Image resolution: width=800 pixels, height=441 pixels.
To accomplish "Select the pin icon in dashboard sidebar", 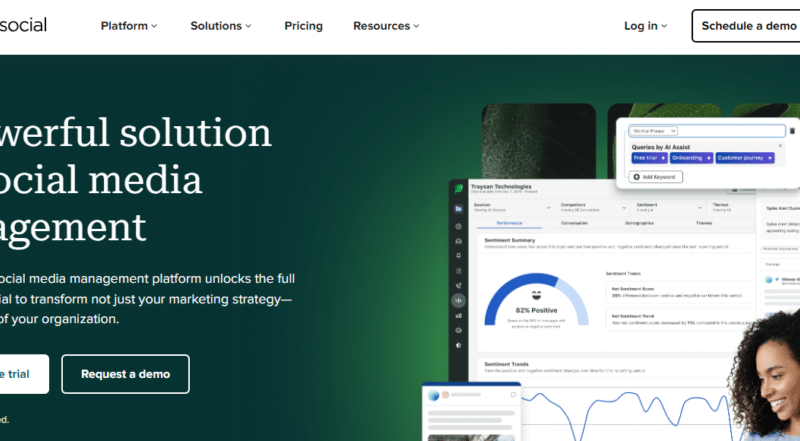I will click(x=459, y=255).
